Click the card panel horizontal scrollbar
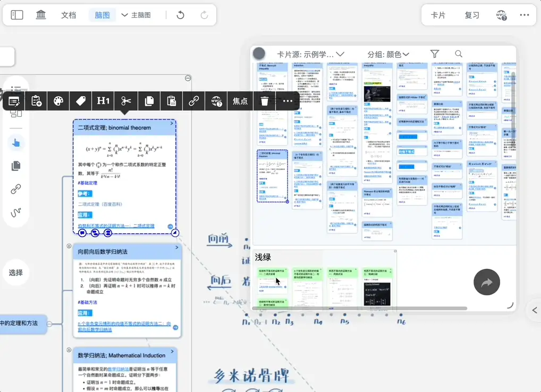541x392 pixels. (360, 309)
